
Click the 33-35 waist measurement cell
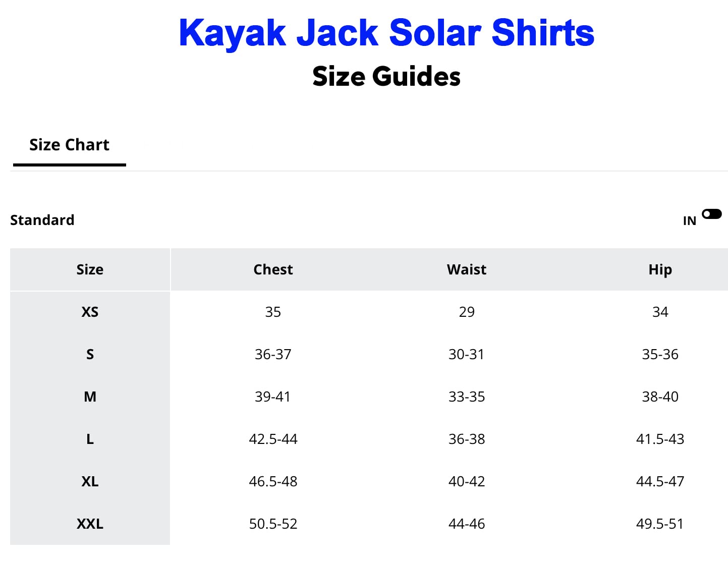point(467,397)
